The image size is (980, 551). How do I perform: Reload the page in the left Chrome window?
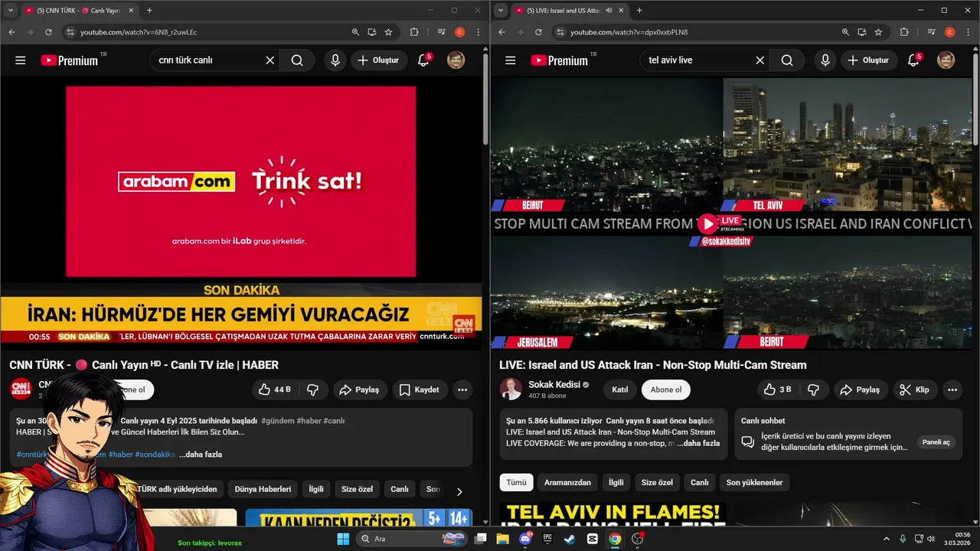coord(48,32)
